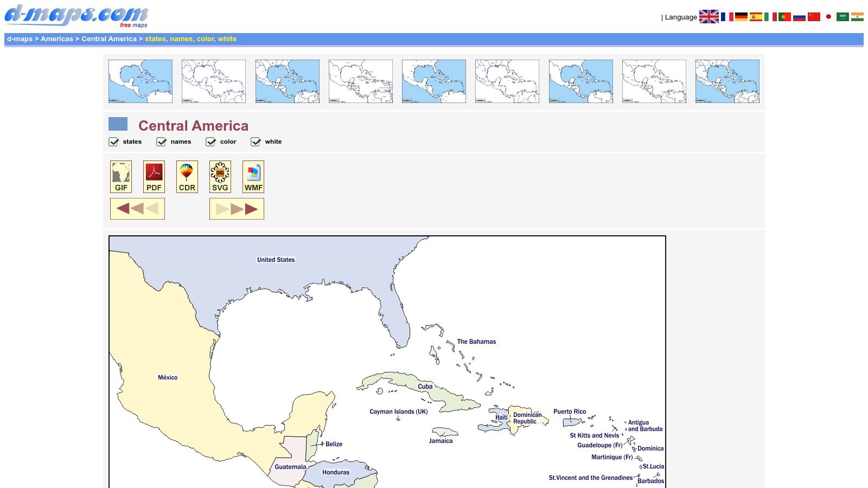Screen dimensions: 868x488
Task: Select the Japanese flag language option
Action: coord(828,17)
